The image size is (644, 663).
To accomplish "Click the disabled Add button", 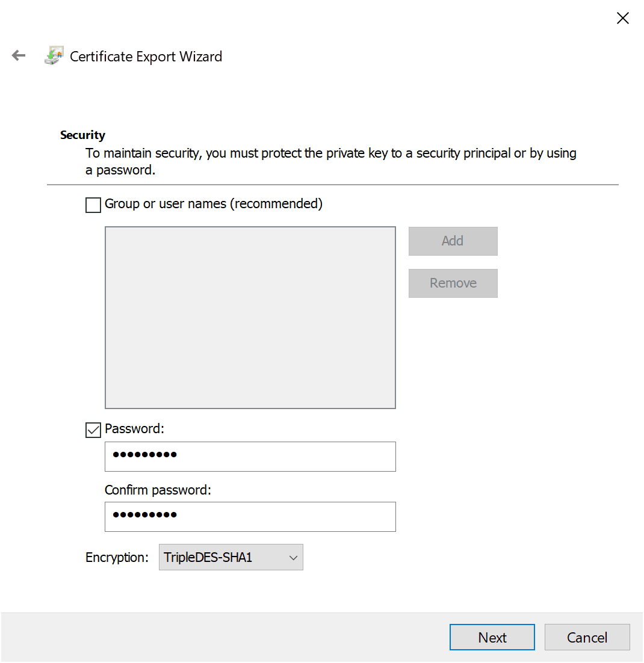I will pyautogui.click(x=453, y=241).
